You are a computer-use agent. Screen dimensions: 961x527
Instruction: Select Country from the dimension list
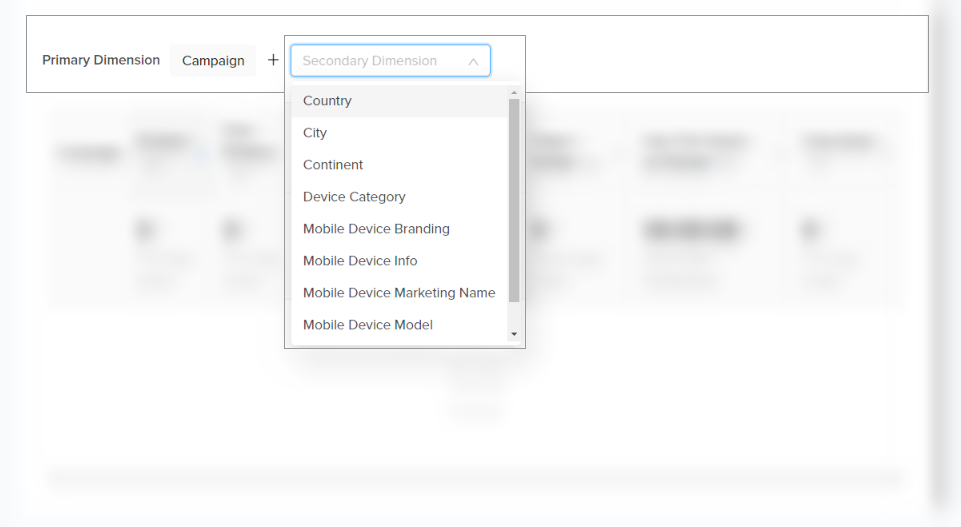(327, 101)
